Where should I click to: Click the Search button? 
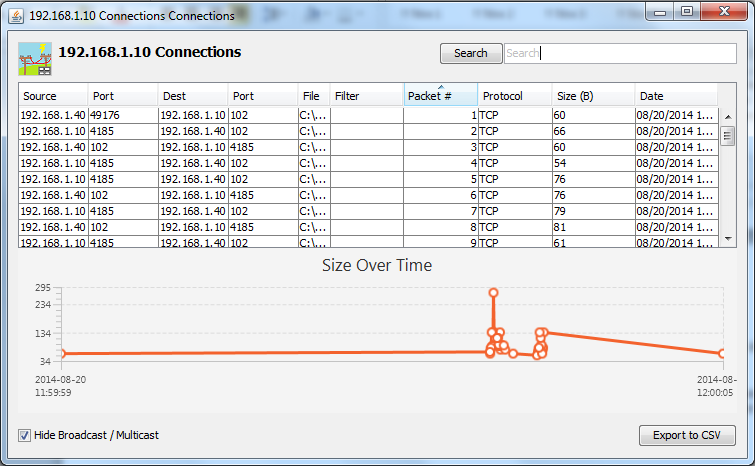point(471,53)
